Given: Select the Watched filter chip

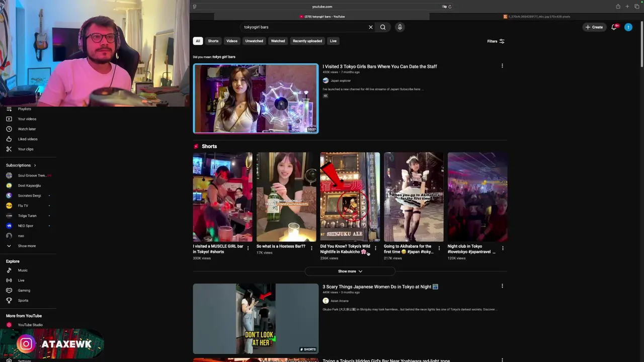Looking at the screenshot, I should (278, 41).
